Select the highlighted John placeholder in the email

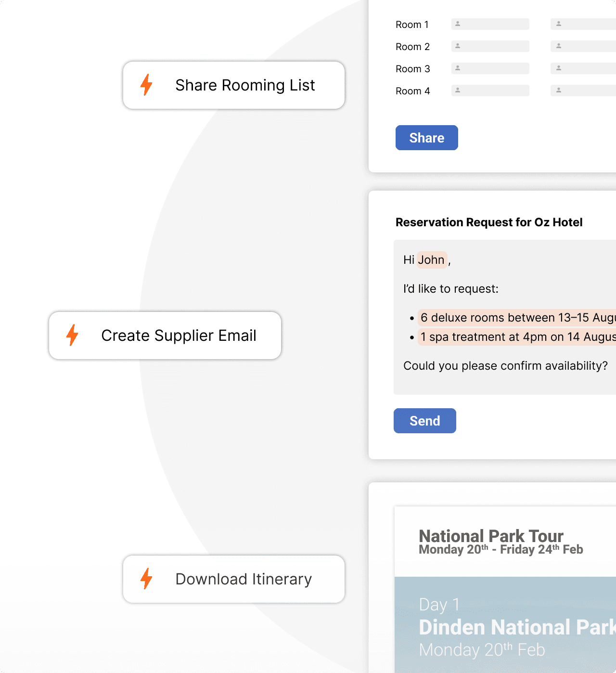click(x=432, y=260)
